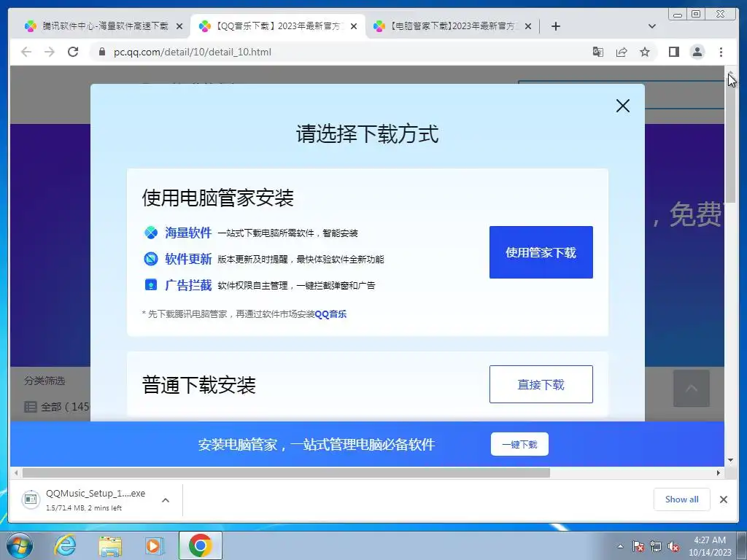Click Show all downloads
Image resolution: width=747 pixels, height=560 pixels.
click(x=682, y=499)
